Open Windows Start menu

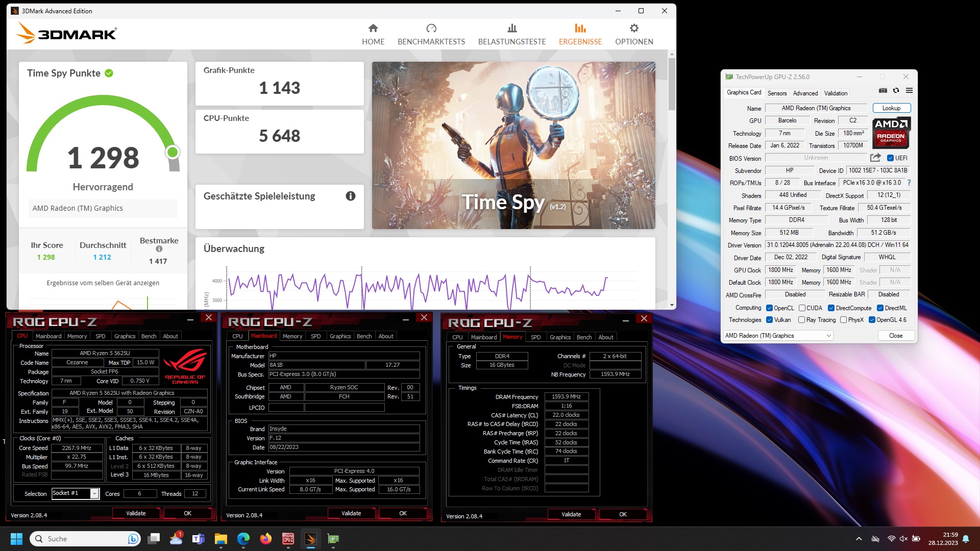click(x=16, y=539)
